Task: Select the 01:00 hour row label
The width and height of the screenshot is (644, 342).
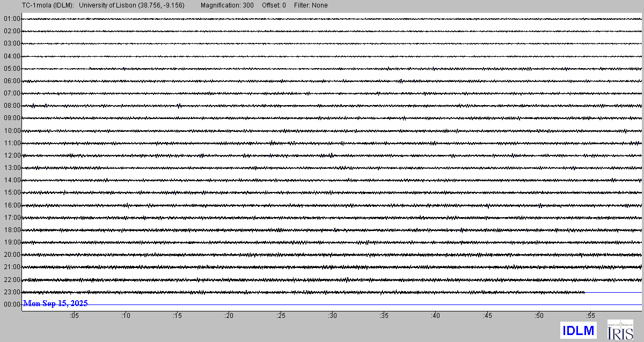Action: 11,19
